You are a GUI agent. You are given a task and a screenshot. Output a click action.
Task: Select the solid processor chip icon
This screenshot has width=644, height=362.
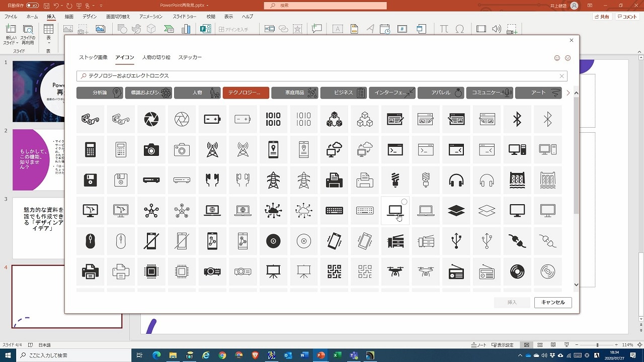pos(151,271)
